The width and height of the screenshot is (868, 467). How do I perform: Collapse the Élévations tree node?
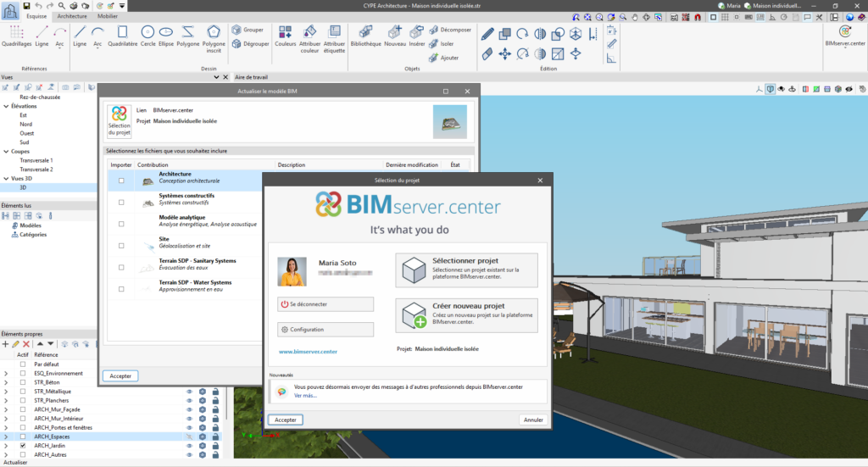[6, 106]
